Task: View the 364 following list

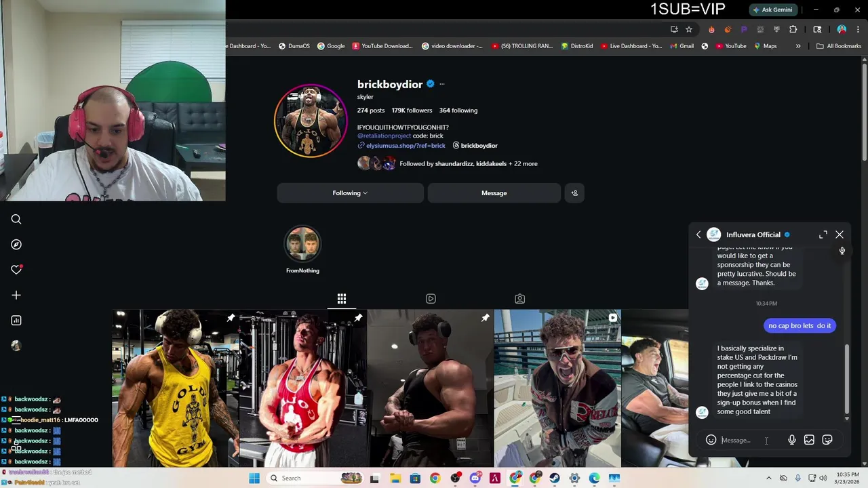Action: (x=458, y=110)
